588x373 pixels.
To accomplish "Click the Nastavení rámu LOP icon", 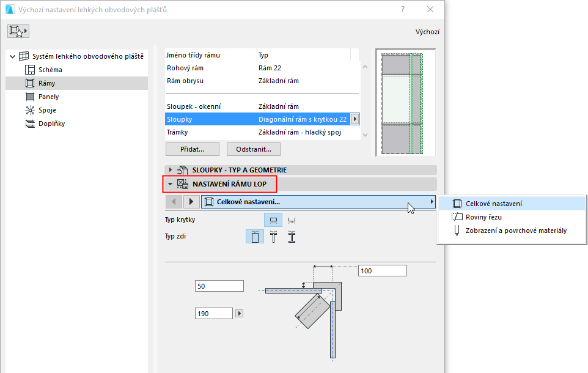I will coord(183,184).
